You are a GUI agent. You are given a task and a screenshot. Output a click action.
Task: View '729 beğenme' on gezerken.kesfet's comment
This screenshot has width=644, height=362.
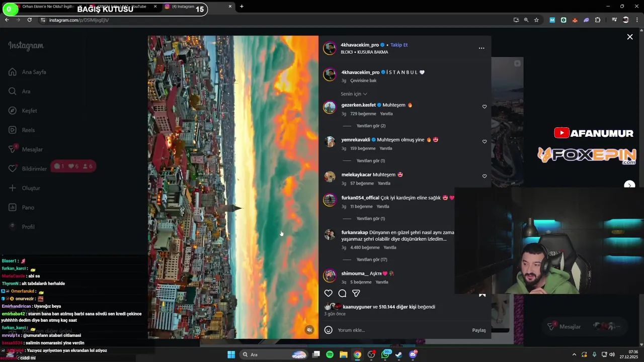tap(363, 114)
